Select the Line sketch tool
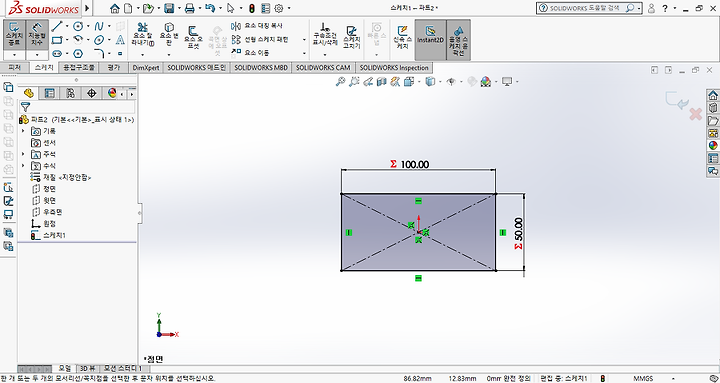The image size is (720, 383). tap(57, 26)
